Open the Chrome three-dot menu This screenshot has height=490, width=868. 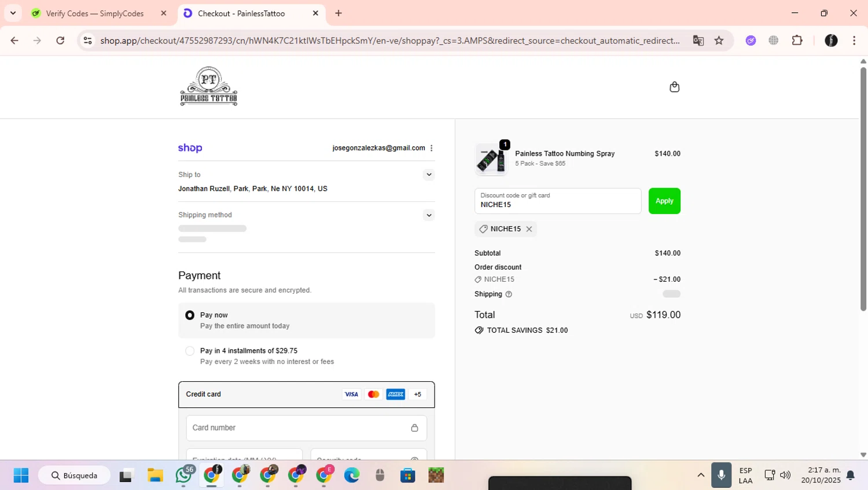[x=854, y=40]
